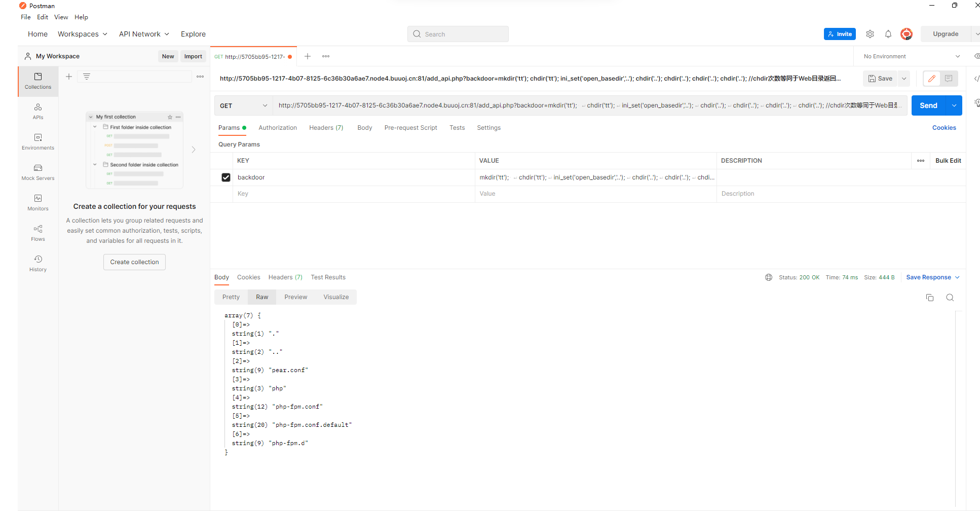This screenshot has height=511, width=980.
Task: Open the settings gear in header
Action: 870,34
